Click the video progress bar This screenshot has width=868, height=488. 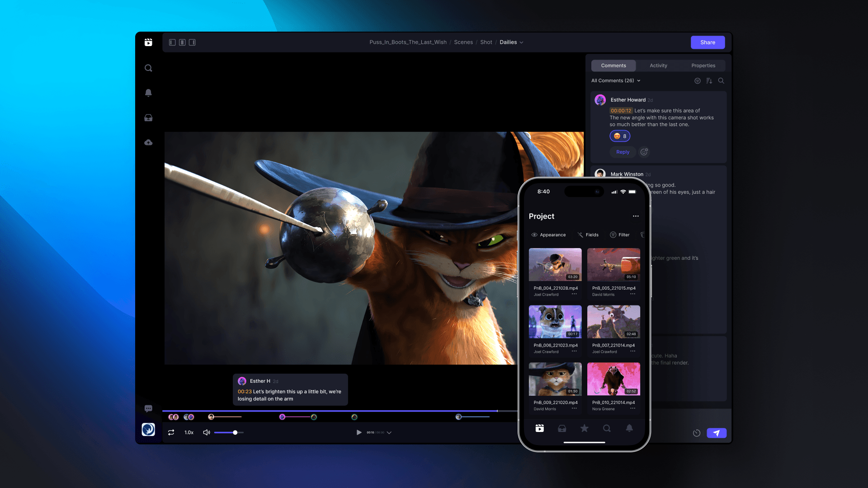(x=340, y=411)
